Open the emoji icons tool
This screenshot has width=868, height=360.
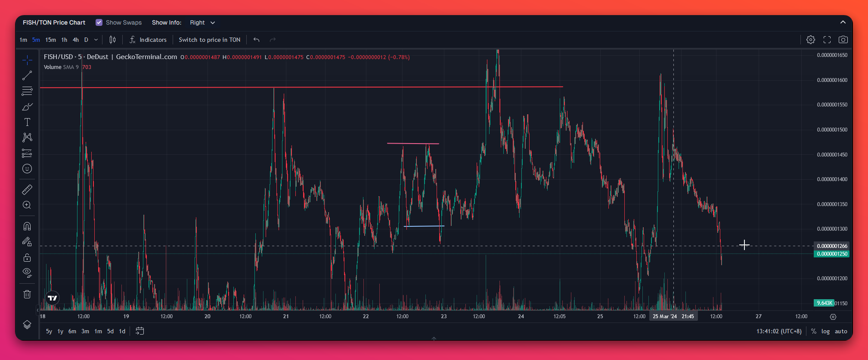click(27, 169)
